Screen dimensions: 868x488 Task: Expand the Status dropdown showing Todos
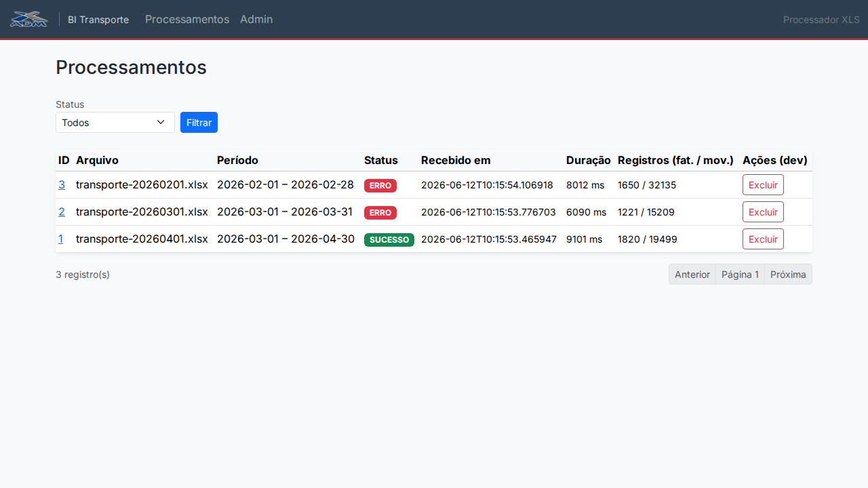click(115, 123)
